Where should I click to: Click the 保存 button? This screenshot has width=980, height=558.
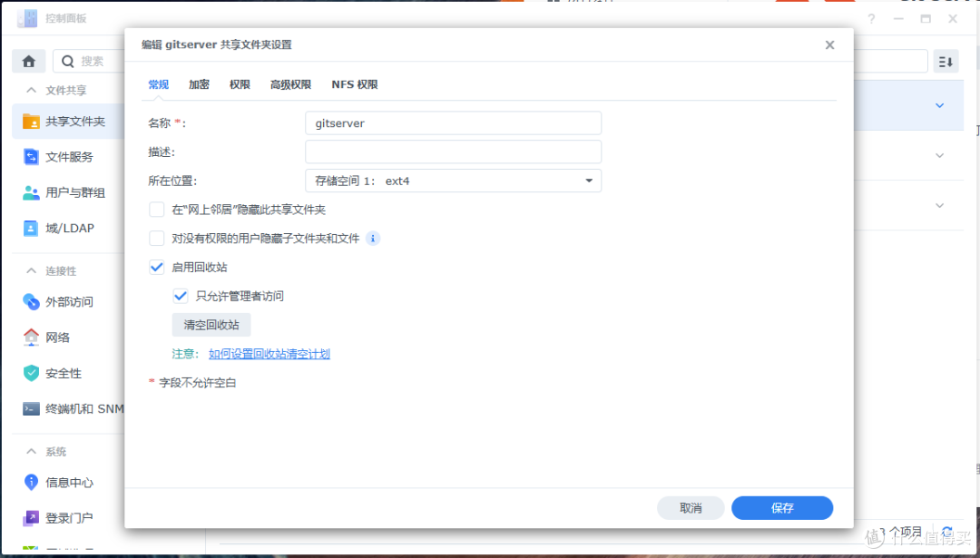tap(782, 508)
